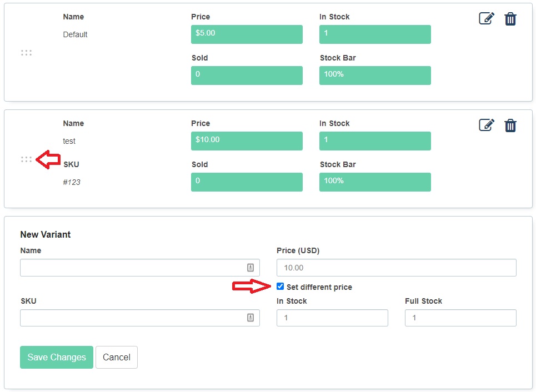
Task: Focus the New Variant Name input
Action: [140, 268]
